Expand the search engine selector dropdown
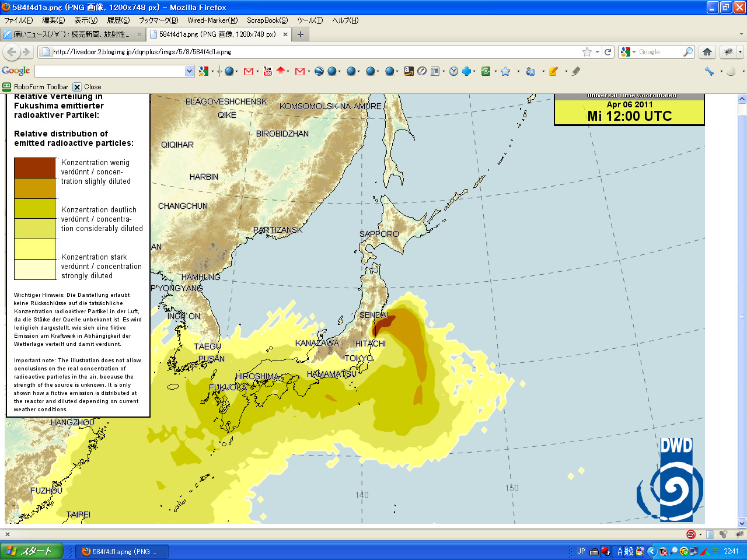 click(x=628, y=52)
